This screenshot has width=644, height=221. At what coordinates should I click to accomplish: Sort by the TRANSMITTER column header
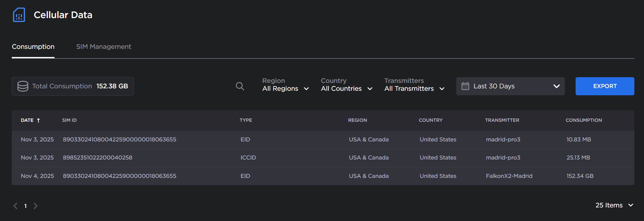click(502, 120)
